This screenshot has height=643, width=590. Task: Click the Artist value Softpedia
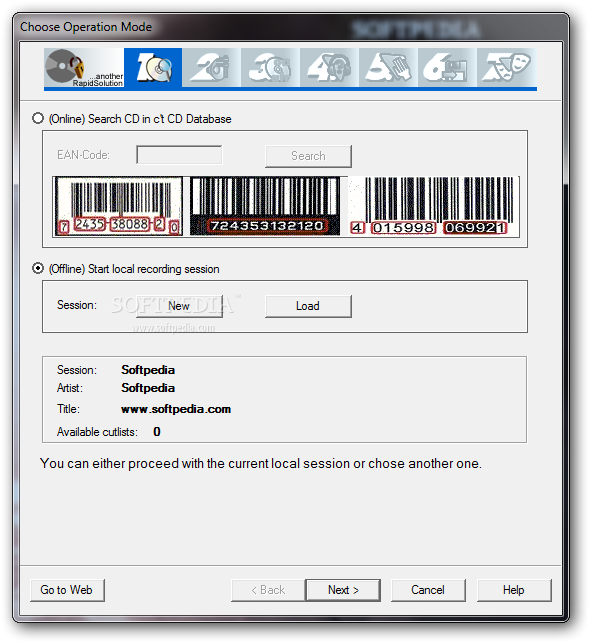click(148, 388)
